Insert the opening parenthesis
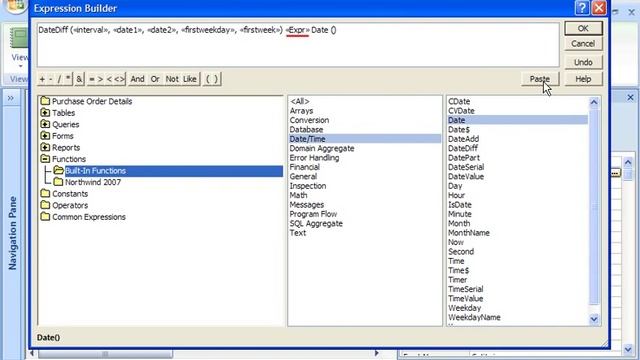Viewport: 640px width, 360px height. point(207,79)
